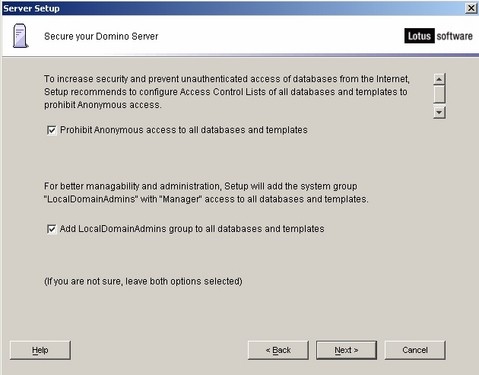Click the paragraph about Access Control Lists

coord(227,92)
